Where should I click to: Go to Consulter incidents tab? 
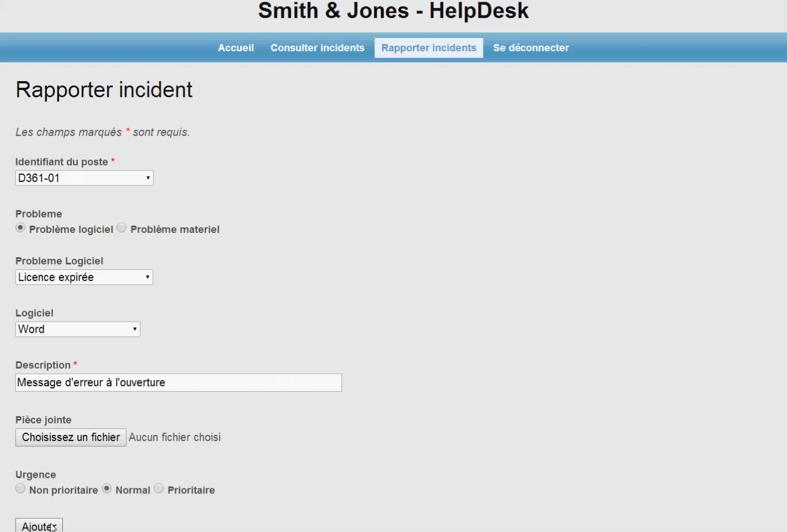(x=317, y=48)
